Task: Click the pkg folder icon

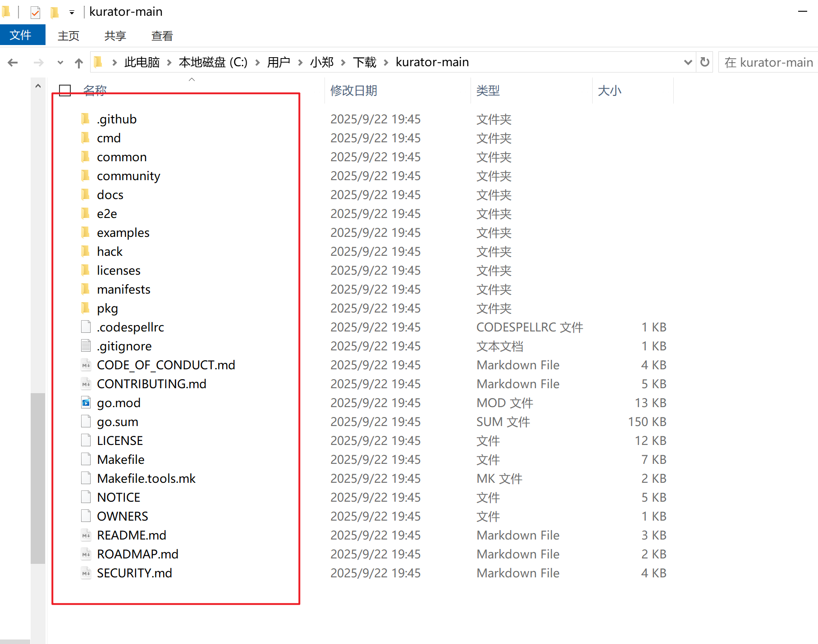Action: coord(85,308)
